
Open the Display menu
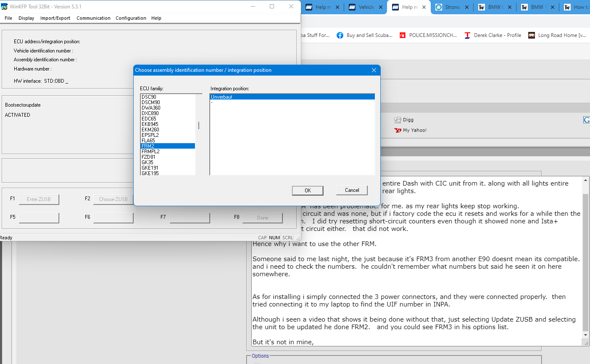(x=26, y=18)
